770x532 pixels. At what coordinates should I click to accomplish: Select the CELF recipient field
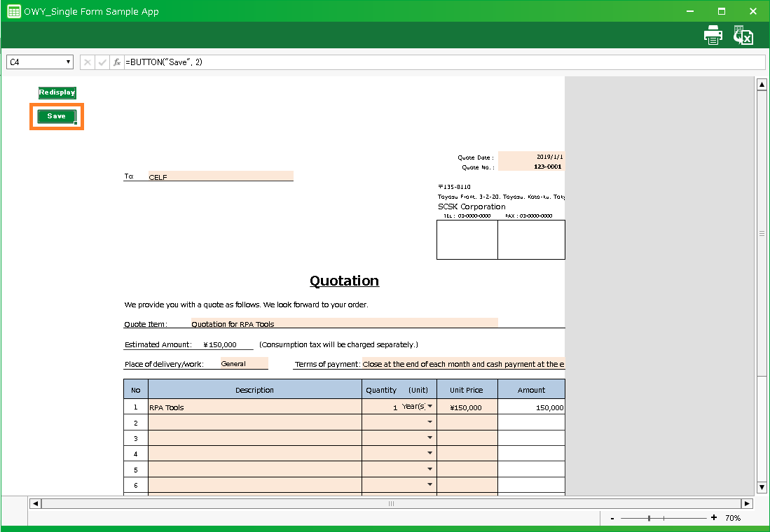pyautogui.click(x=220, y=176)
